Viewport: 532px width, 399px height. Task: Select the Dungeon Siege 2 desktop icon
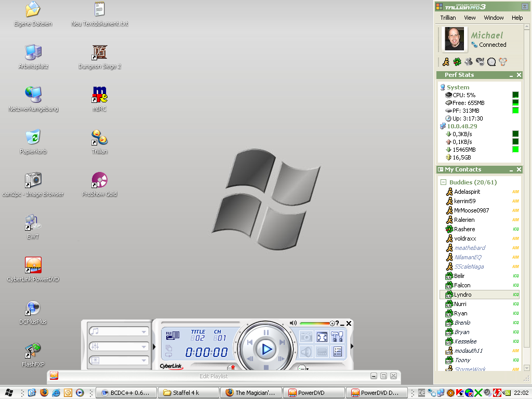(x=99, y=57)
